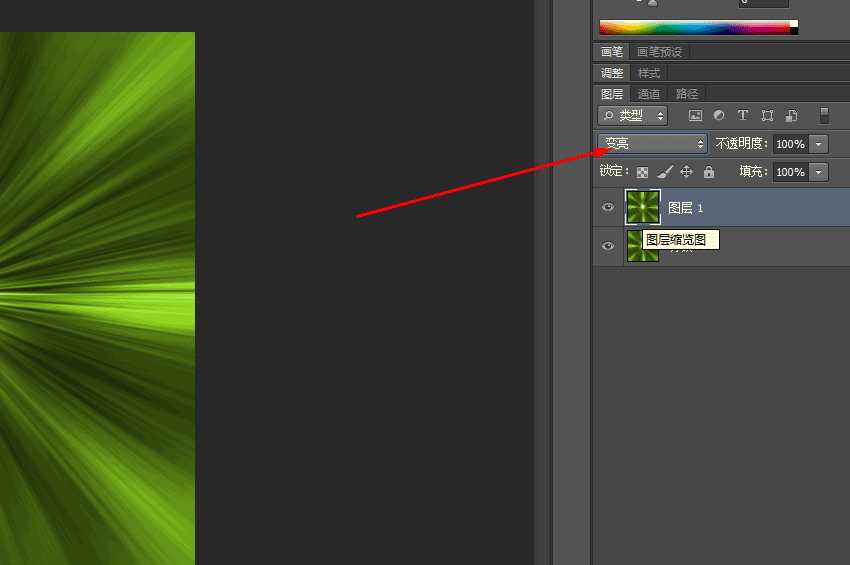Click the smart object filter icon
Screen dimensions: 850x565
791,116
